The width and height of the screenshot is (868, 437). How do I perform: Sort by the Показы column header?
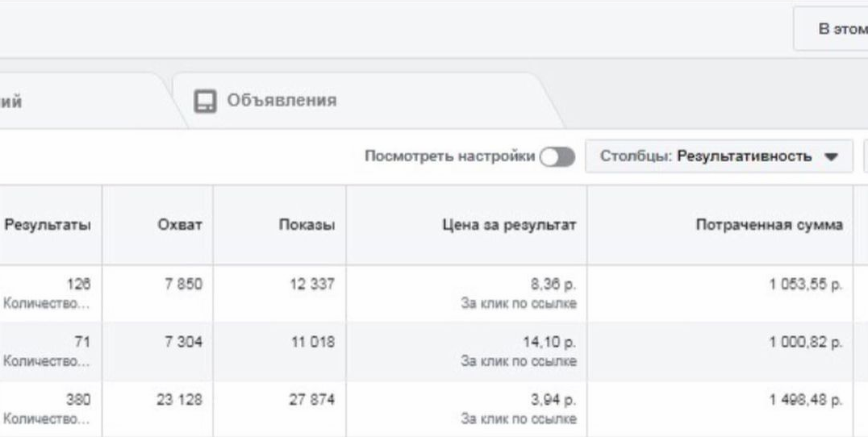tap(307, 225)
